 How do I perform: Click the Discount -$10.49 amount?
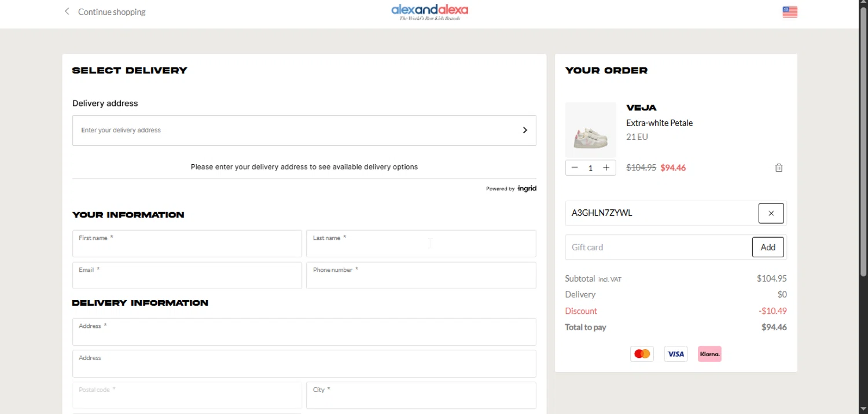[773, 310]
